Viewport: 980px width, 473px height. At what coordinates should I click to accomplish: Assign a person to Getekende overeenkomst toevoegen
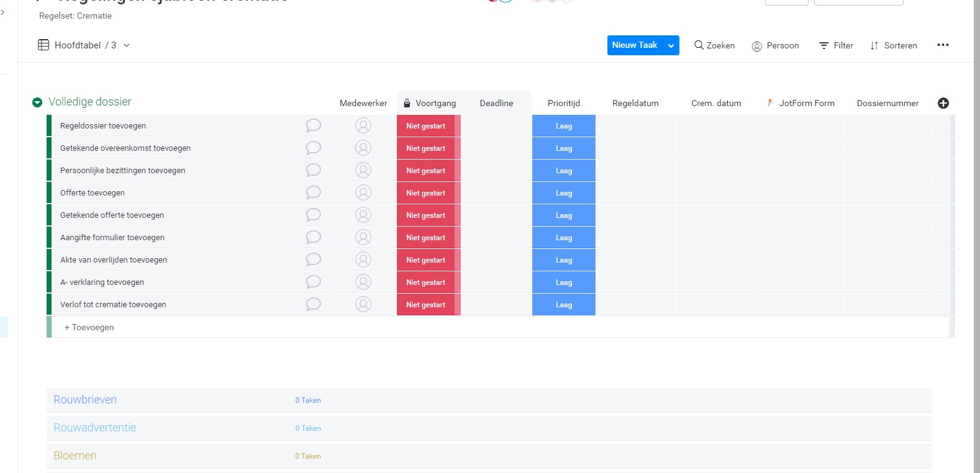[363, 148]
